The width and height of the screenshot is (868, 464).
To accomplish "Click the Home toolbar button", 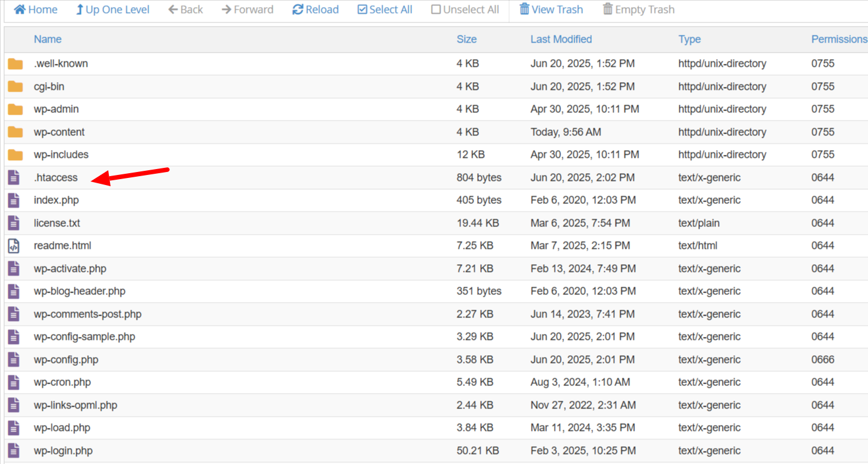I will pos(35,9).
